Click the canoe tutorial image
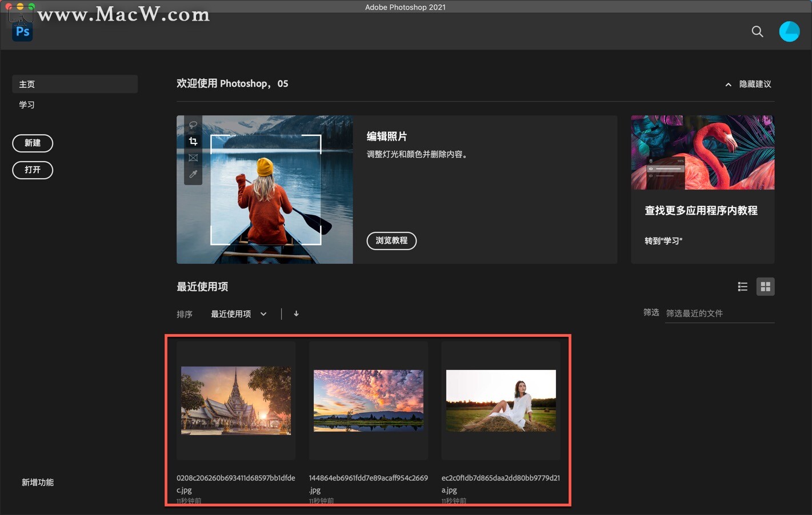 point(265,190)
